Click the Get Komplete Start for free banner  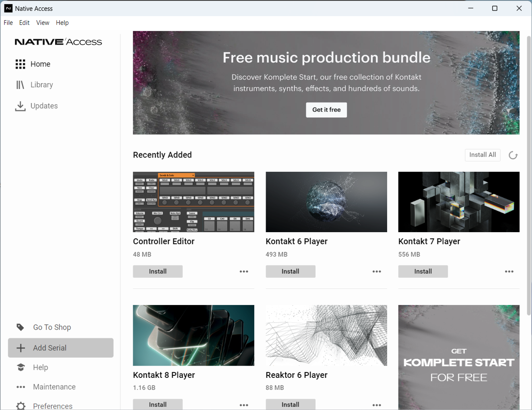coord(459,357)
